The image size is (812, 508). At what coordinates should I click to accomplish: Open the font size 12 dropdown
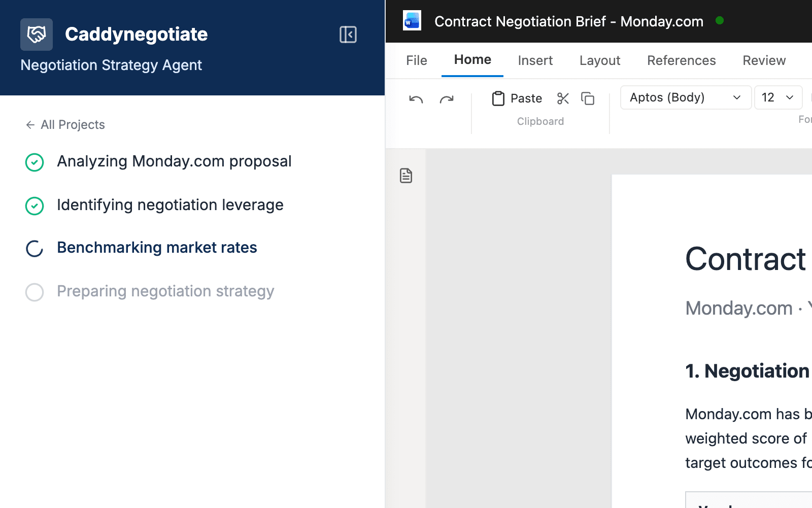pyautogui.click(x=778, y=97)
